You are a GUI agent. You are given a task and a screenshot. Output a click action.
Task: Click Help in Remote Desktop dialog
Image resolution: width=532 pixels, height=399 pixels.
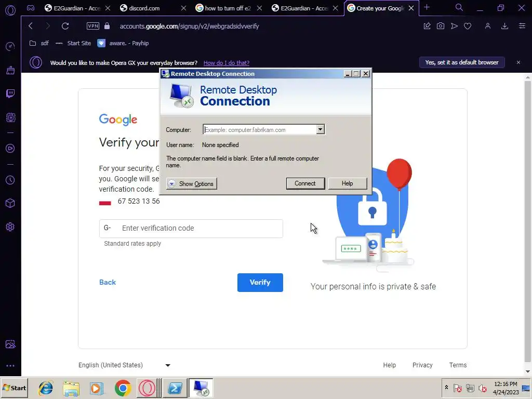click(348, 183)
